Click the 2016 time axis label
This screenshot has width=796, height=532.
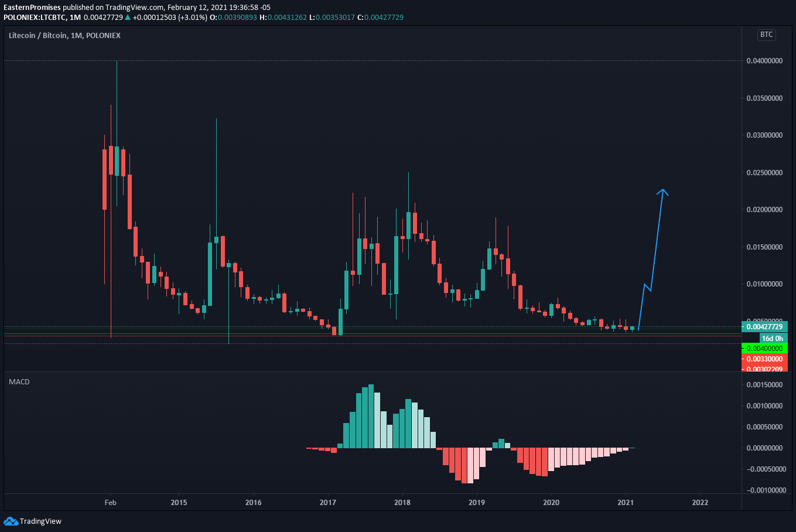point(253,503)
